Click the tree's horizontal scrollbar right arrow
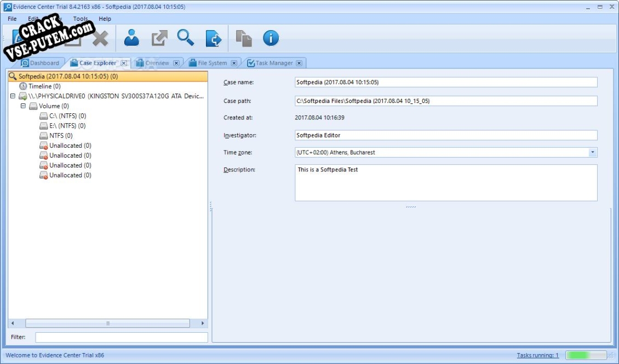The image size is (619, 364). point(203,323)
